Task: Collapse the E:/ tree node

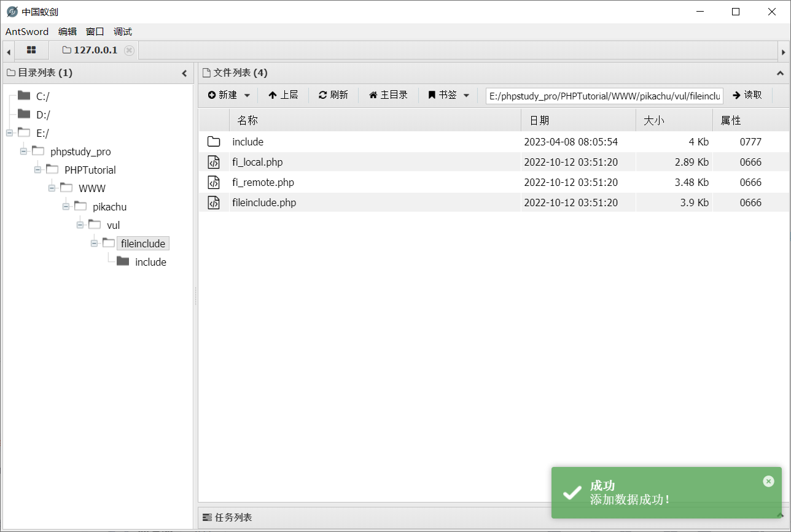Action: (x=9, y=133)
